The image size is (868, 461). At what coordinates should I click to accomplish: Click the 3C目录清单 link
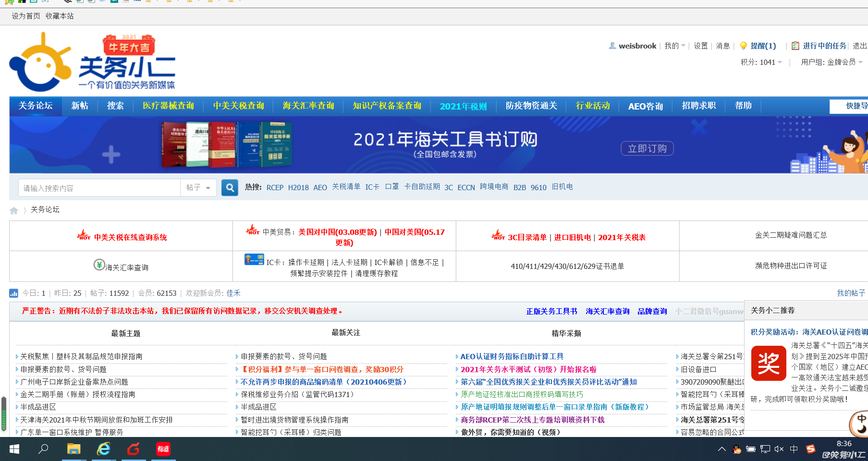pyautogui.click(x=527, y=237)
